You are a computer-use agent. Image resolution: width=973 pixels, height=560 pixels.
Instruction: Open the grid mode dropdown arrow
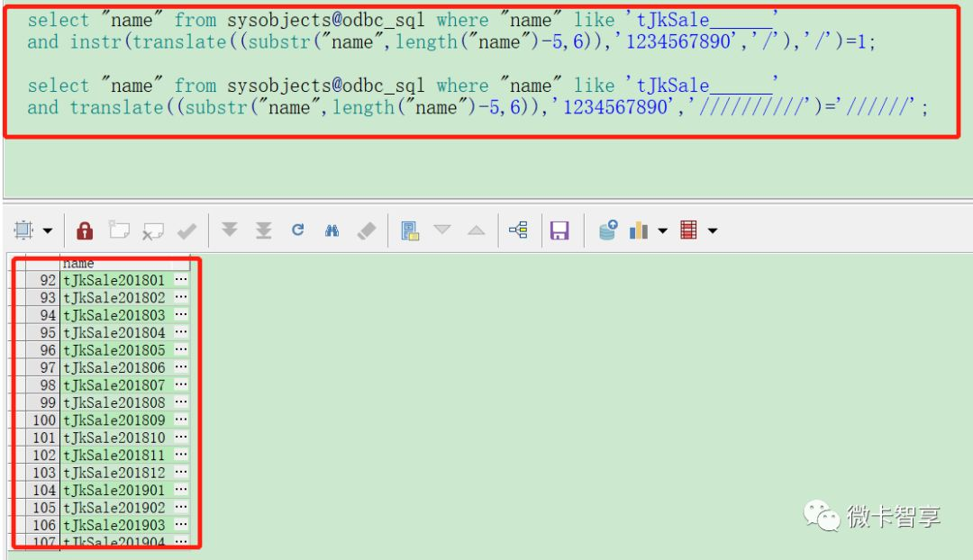[46, 230]
